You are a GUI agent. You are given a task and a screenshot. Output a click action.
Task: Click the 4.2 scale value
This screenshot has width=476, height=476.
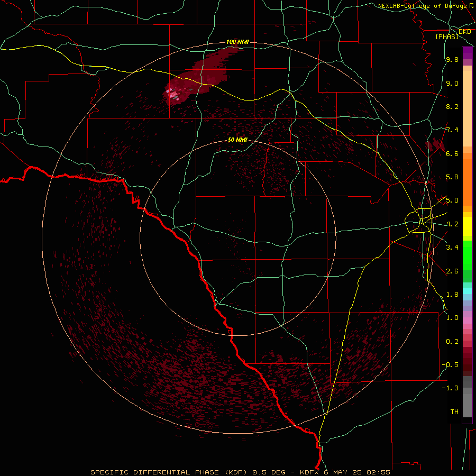(x=452, y=224)
